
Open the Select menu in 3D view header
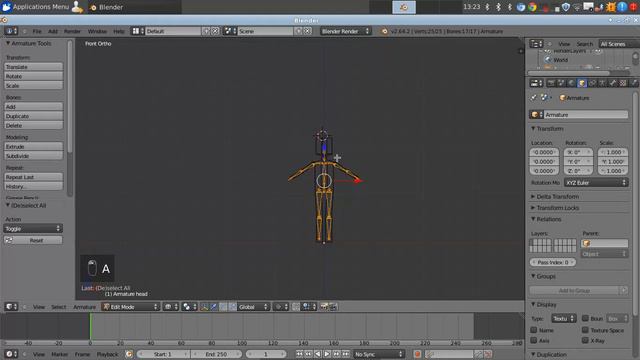(x=58, y=307)
